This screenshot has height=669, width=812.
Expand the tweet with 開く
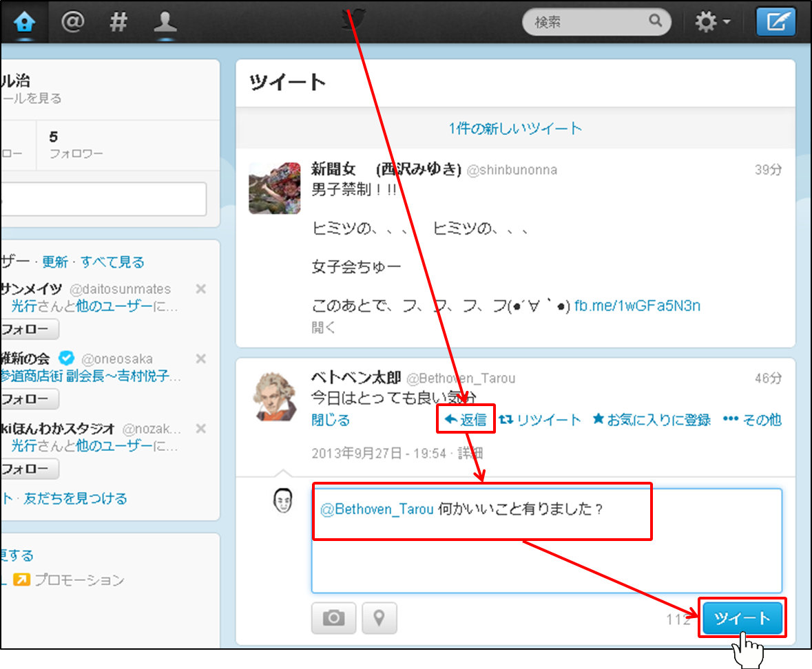[x=323, y=328]
